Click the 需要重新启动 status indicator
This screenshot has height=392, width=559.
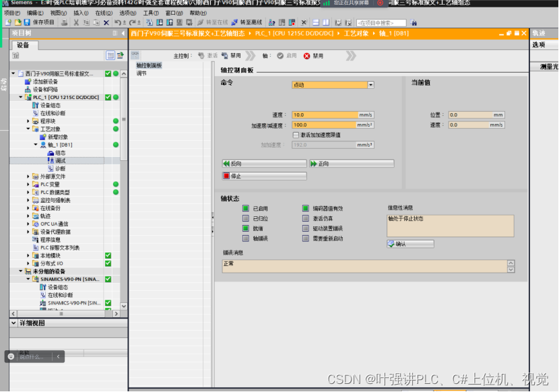click(x=306, y=238)
